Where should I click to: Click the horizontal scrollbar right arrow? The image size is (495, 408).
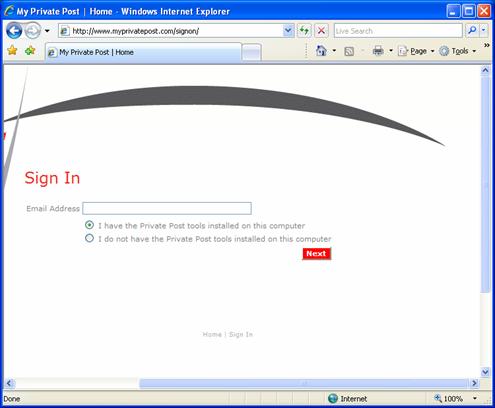[475, 383]
